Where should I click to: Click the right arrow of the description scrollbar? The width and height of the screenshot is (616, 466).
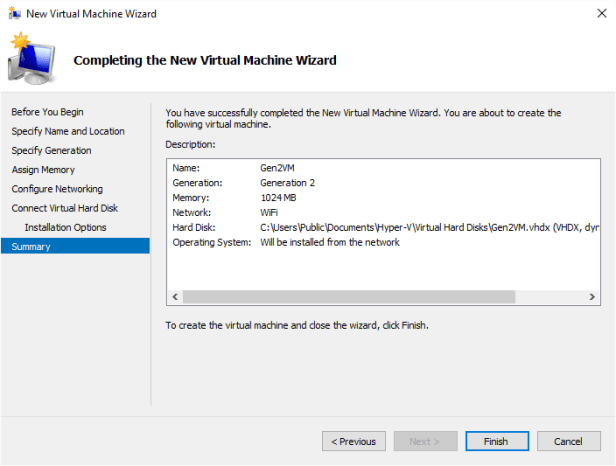click(594, 298)
